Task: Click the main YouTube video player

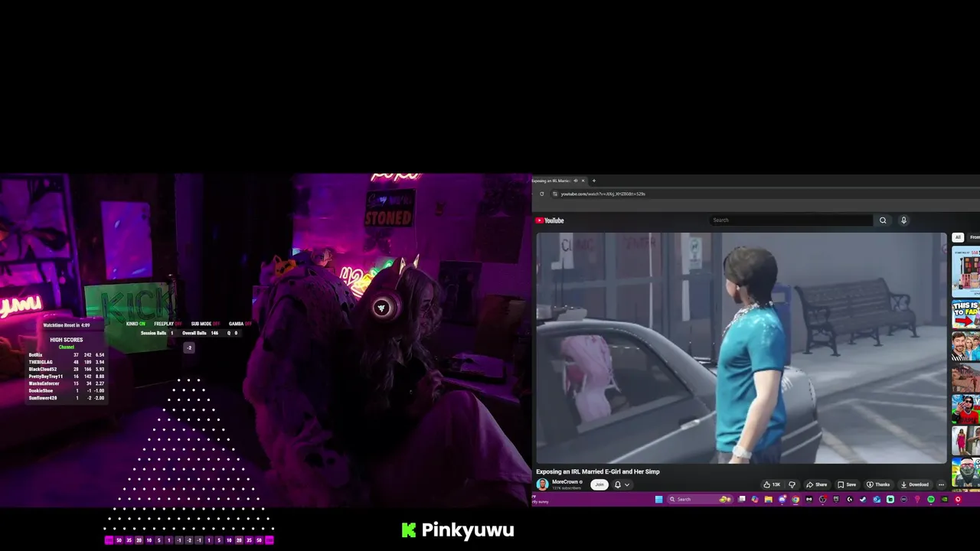Action: (x=741, y=348)
